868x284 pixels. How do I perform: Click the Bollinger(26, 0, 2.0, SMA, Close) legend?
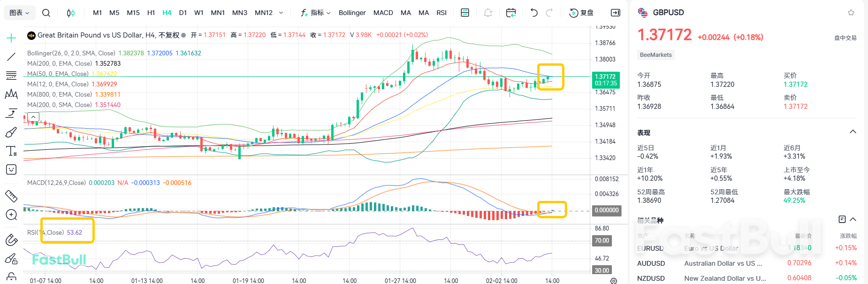coord(71,53)
